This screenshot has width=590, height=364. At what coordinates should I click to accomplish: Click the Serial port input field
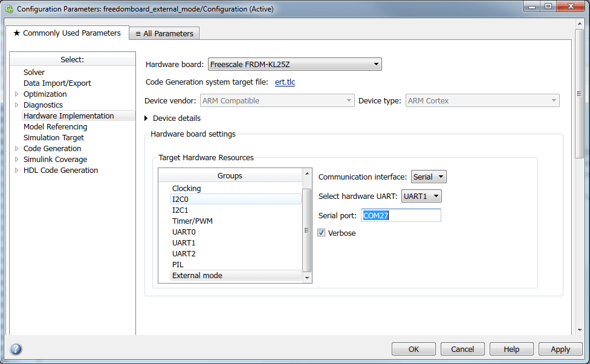(401, 215)
